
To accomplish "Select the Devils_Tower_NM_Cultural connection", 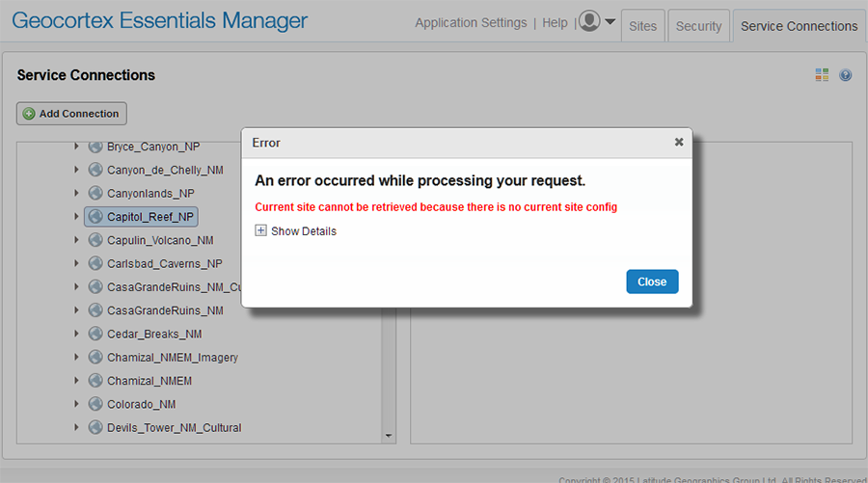I will pos(175,428).
